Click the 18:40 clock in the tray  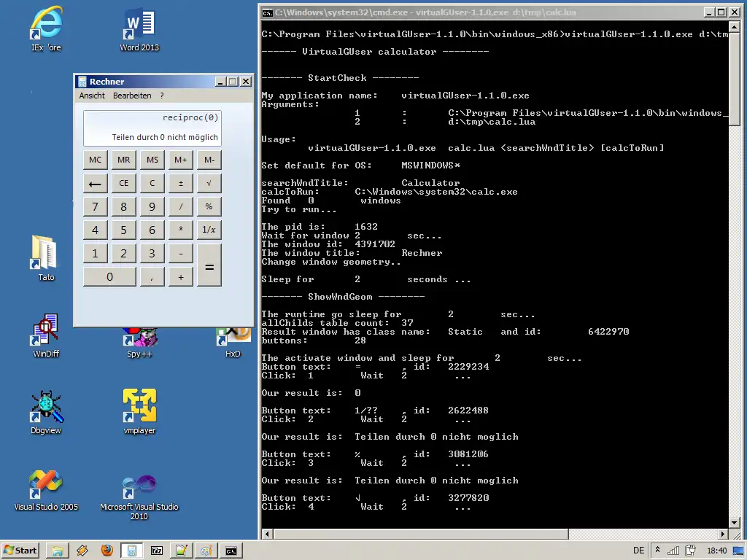[x=716, y=551]
